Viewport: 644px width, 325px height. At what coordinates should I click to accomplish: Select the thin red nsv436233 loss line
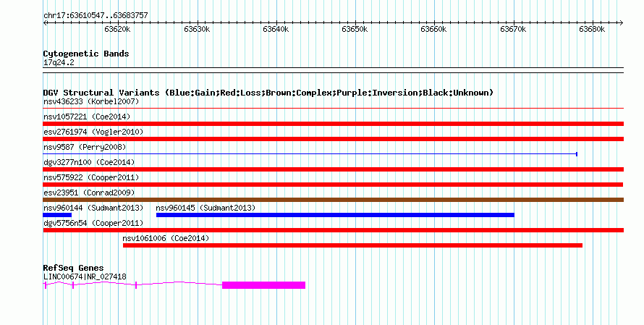(333, 109)
